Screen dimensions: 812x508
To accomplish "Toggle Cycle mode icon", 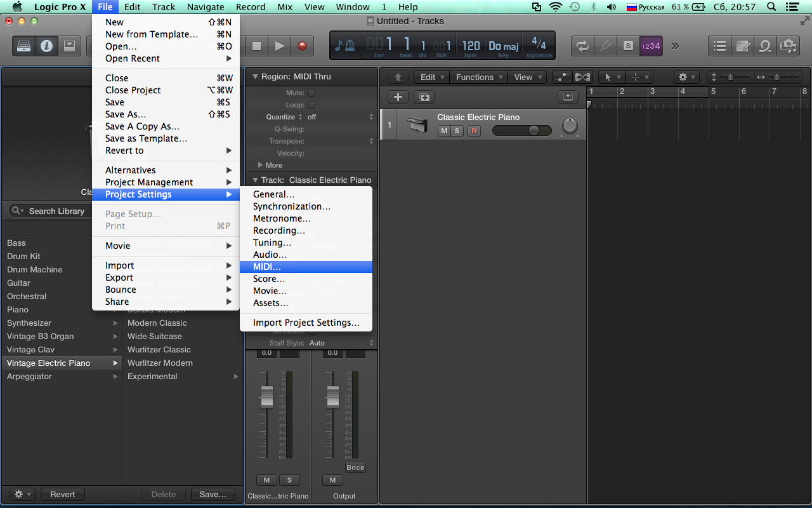I will pos(581,46).
